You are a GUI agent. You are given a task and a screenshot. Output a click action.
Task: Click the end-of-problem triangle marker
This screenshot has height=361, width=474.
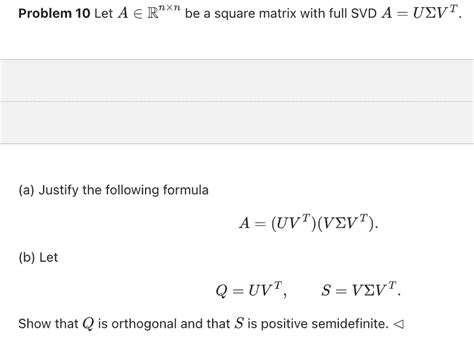click(x=399, y=324)
